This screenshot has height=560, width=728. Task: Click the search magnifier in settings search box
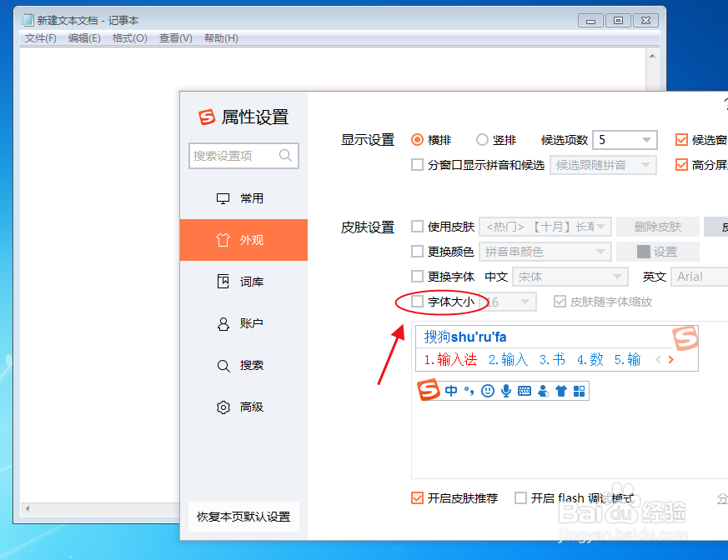[x=285, y=156]
